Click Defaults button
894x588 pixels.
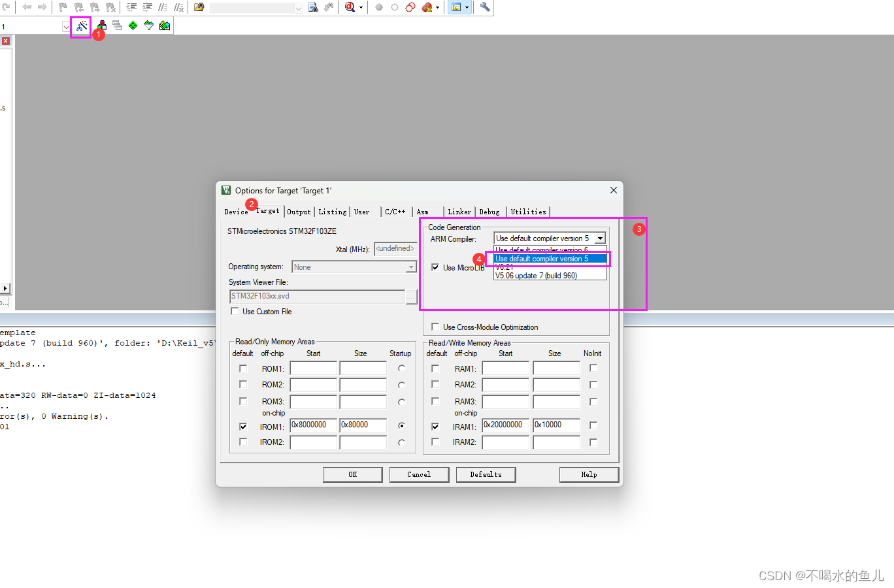pos(486,474)
